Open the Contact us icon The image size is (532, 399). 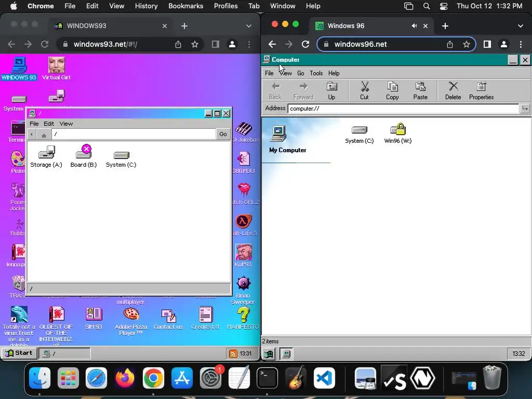[168, 319]
